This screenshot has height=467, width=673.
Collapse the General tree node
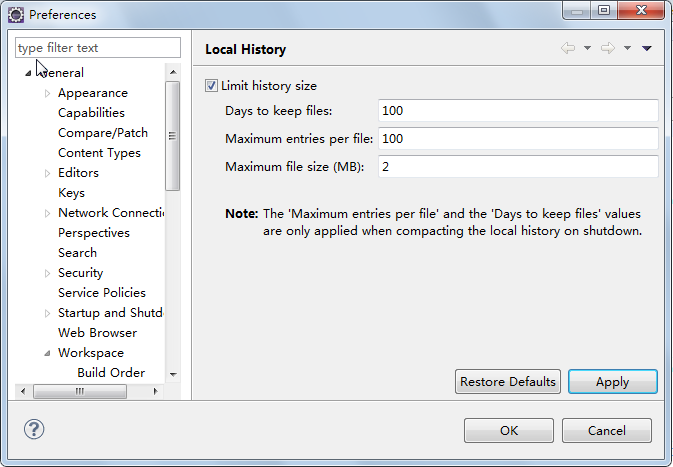coord(28,73)
